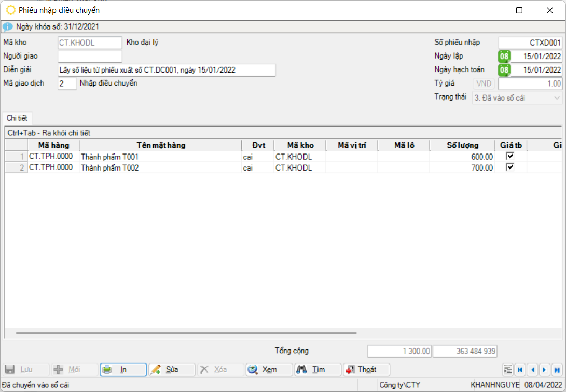
Task: Expand the Trạng thái dropdown
Action: pyautogui.click(x=557, y=97)
